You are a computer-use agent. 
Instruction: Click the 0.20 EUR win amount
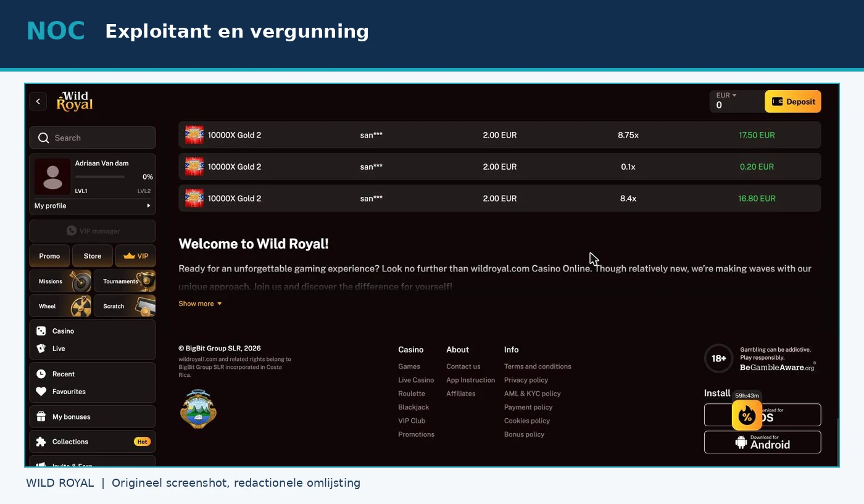point(757,167)
